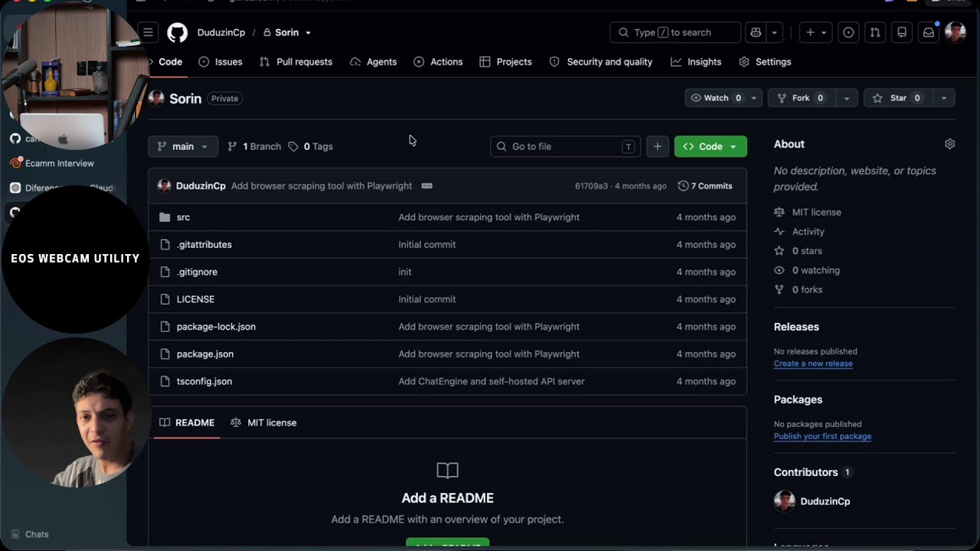The image size is (980, 551).
Task: Click the commit author avatar in latest commit row
Action: coord(164,186)
